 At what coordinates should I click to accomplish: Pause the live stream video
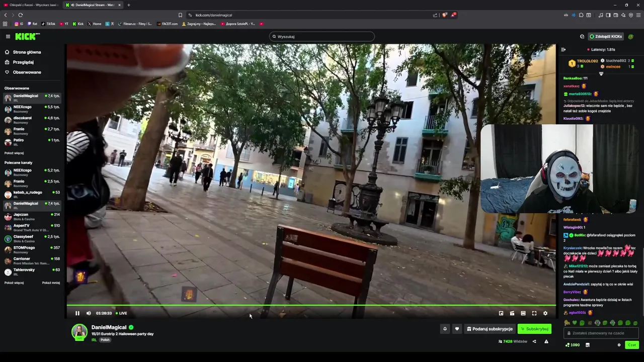click(77, 313)
